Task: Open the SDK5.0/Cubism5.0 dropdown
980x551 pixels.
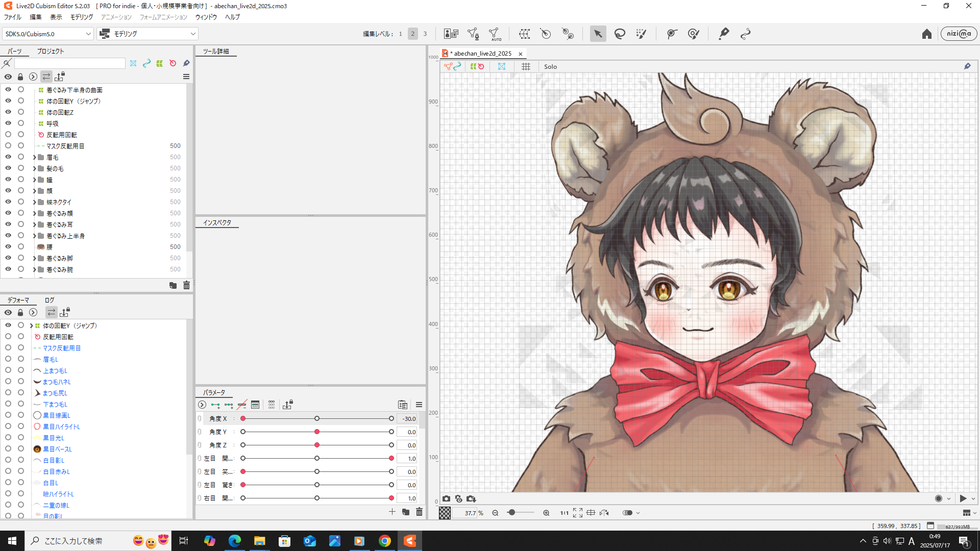Action: point(47,34)
